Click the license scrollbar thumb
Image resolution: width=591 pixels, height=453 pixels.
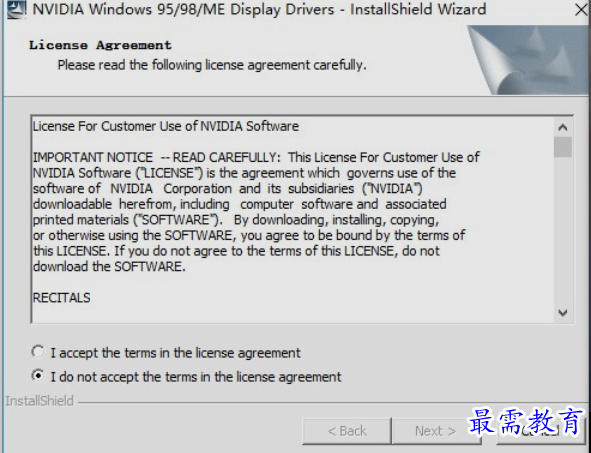563,147
